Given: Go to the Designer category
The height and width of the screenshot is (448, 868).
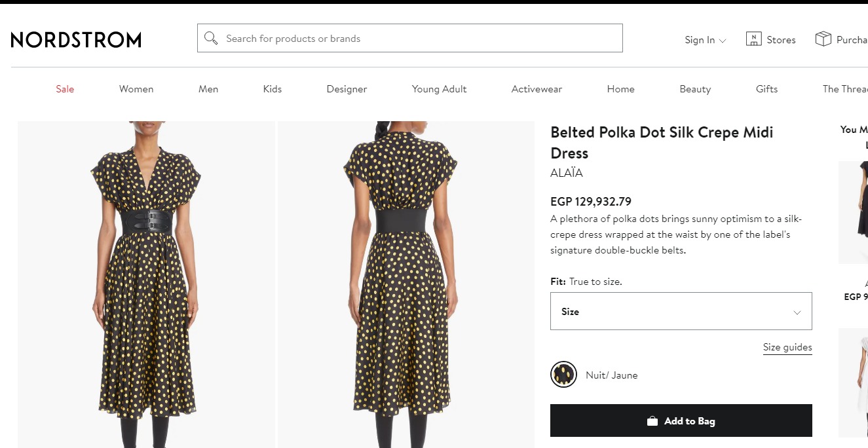Looking at the screenshot, I should [347, 89].
